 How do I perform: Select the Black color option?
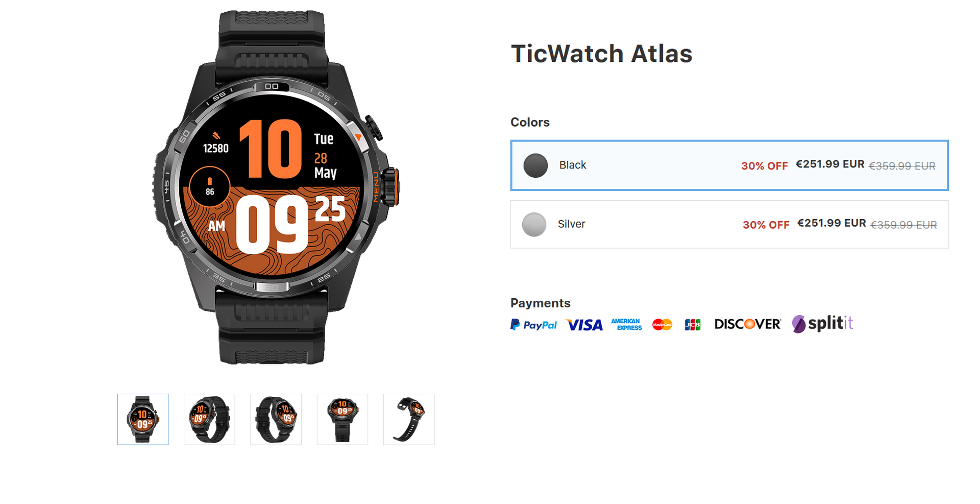tap(729, 165)
